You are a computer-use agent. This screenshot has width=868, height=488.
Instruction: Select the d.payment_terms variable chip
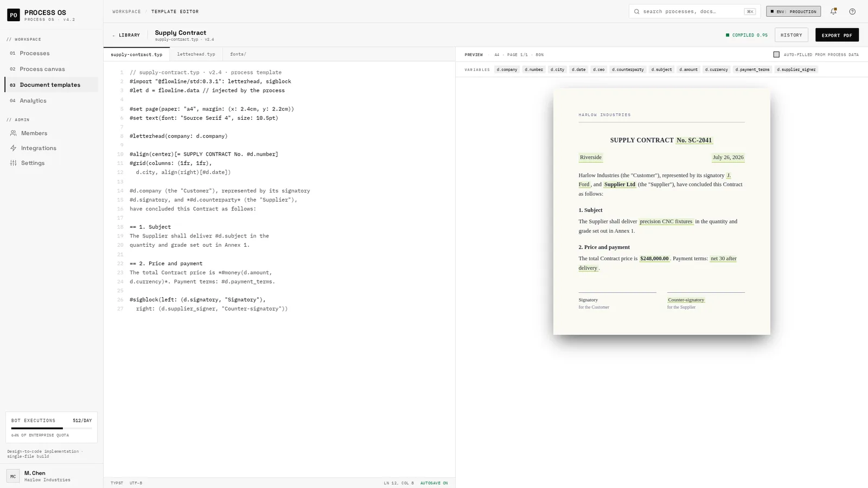click(752, 69)
